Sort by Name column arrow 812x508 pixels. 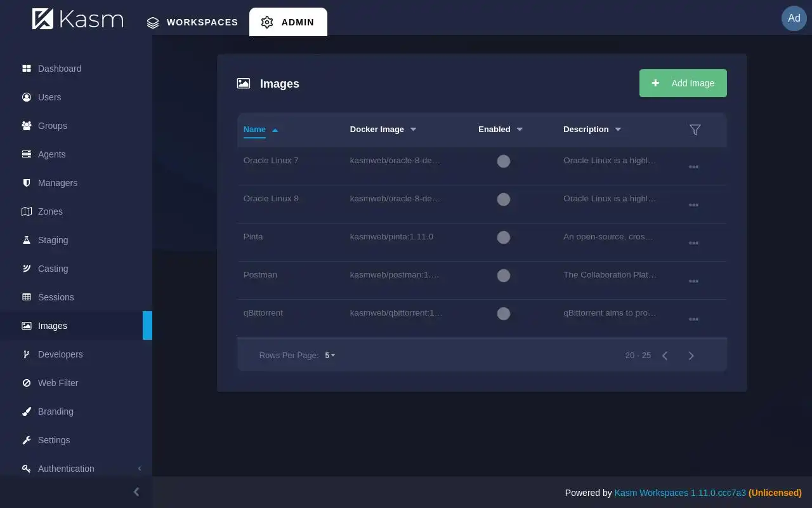click(275, 130)
